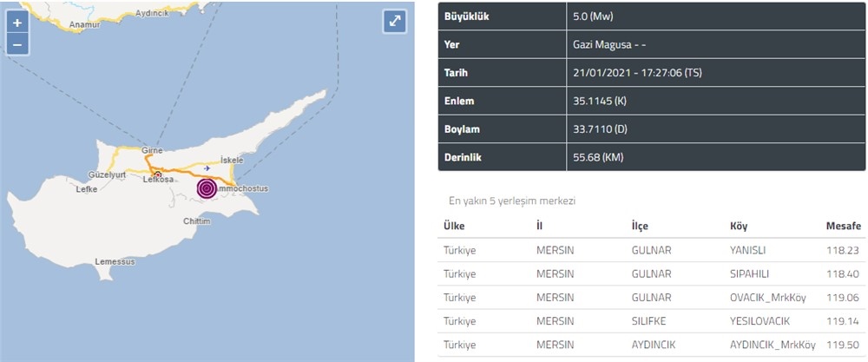Viewport: 868px width, 362px height.
Task: Expand map to fullscreen
Action: coord(395,22)
